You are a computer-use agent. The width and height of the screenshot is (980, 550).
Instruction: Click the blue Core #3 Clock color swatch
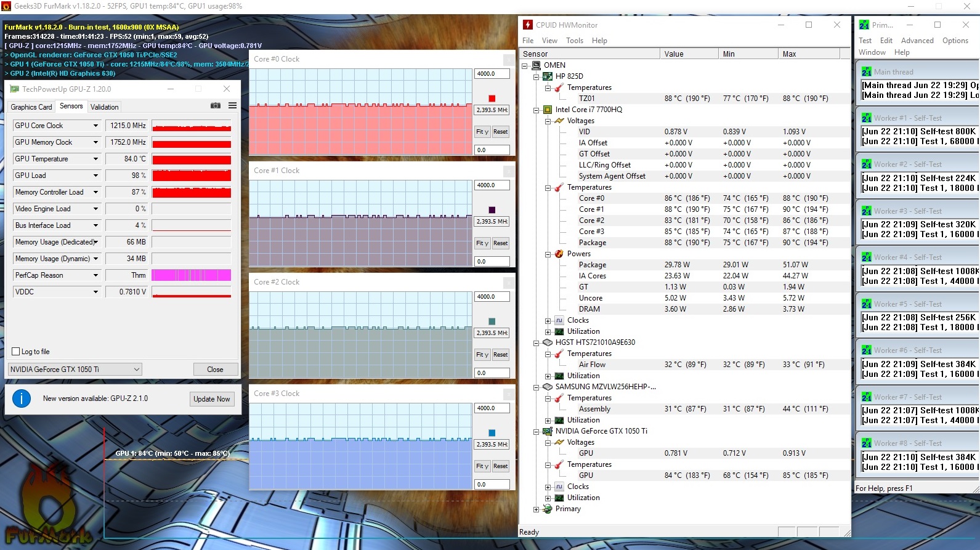click(492, 433)
